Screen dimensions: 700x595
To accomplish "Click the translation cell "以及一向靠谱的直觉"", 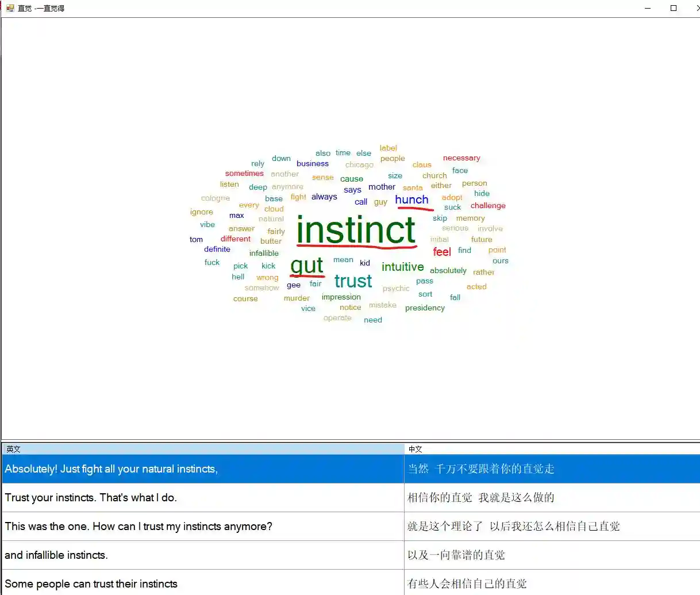I will 456,555.
